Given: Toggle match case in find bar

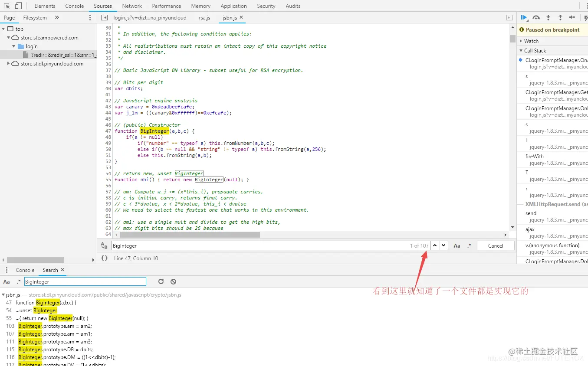Looking at the screenshot, I should coord(457,246).
